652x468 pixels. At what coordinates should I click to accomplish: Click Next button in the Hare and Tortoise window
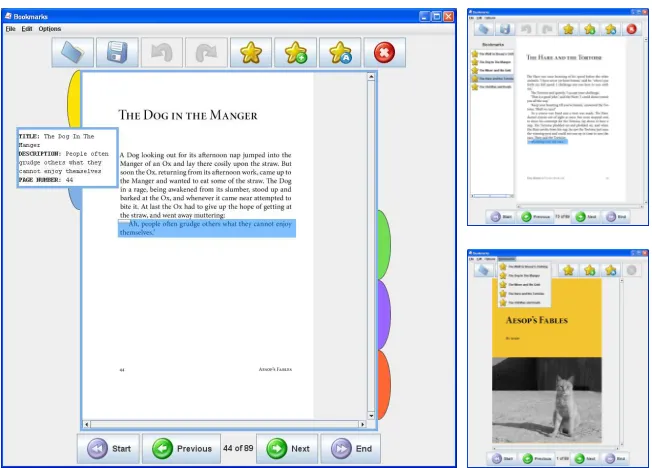coord(586,217)
